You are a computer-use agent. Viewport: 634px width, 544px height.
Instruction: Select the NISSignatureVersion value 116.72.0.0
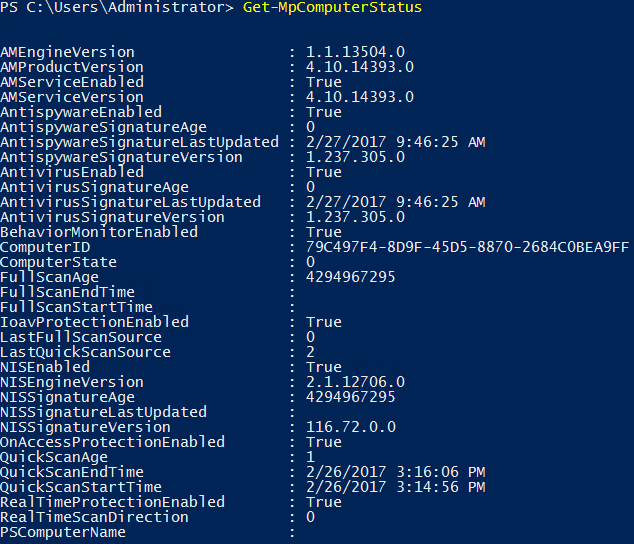point(351,427)
